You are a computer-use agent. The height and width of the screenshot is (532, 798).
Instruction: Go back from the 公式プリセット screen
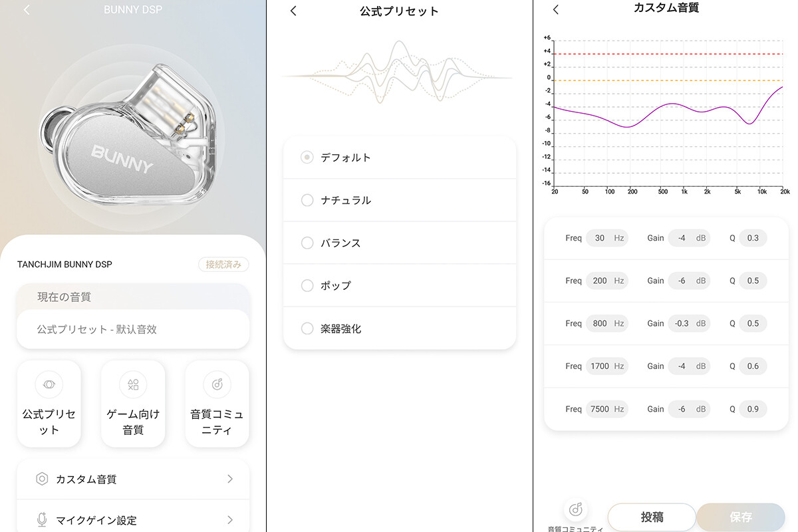(x=293, y=11)
